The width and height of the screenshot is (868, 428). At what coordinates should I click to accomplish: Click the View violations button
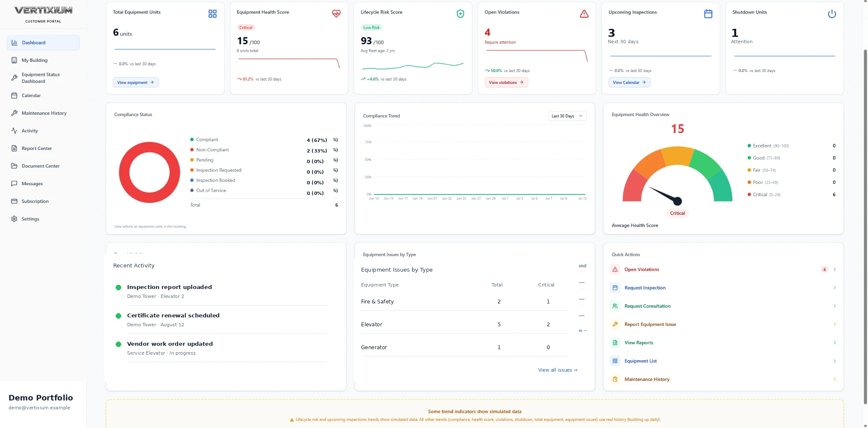(506, 82)
